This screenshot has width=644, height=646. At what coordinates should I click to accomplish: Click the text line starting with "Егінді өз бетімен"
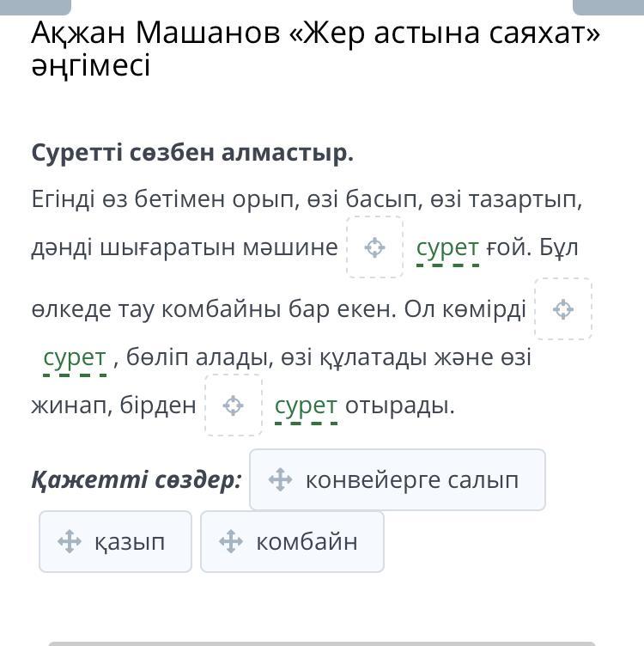point(307,199)
